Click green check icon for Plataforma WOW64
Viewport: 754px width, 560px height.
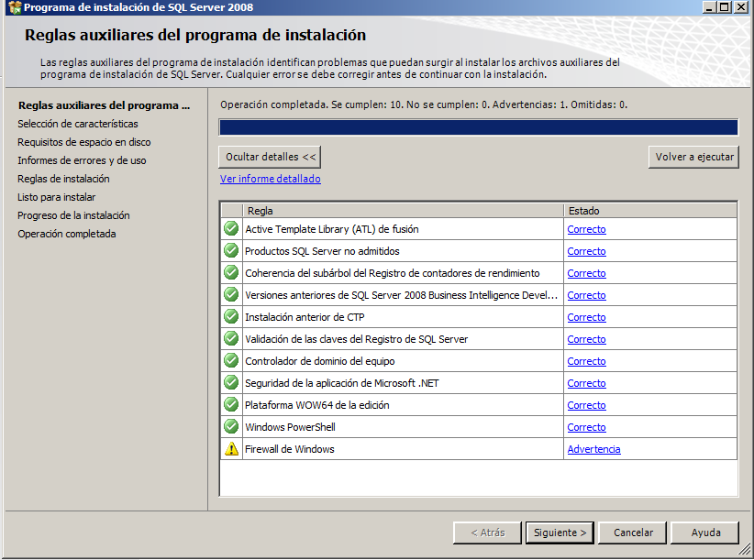click(231, 405)
